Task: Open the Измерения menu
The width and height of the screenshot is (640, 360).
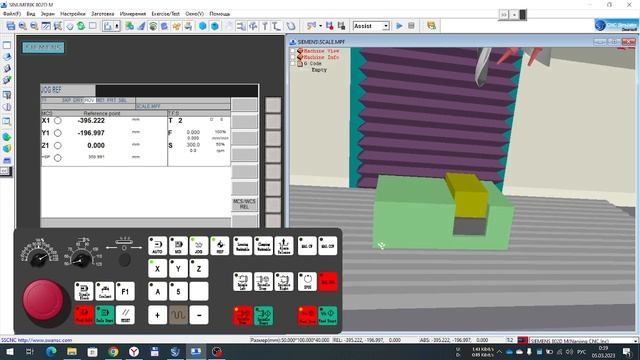Action: pyautogui.click(x=133, y=13)
